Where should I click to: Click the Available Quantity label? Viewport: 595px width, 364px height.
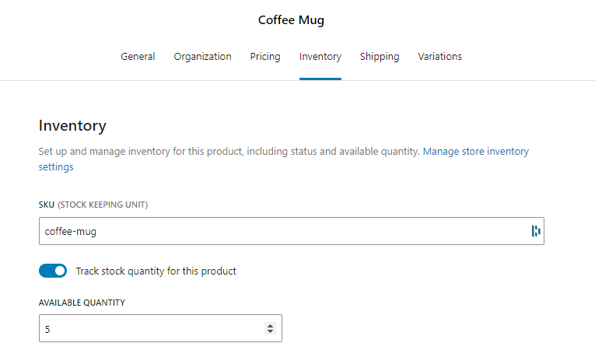pos(82,303)
